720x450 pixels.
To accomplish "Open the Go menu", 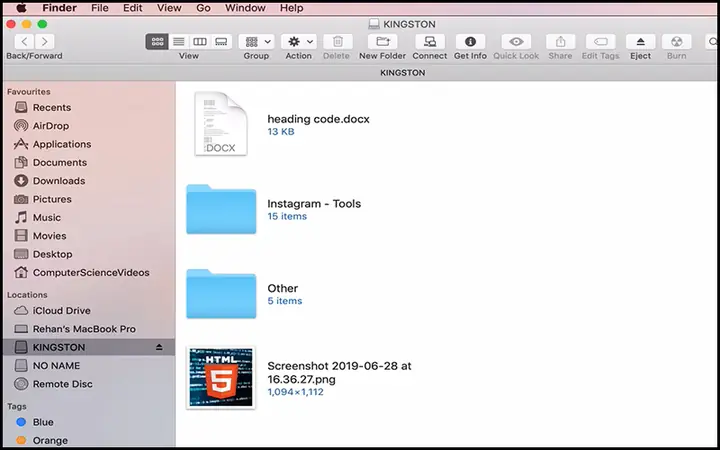I will click(203, 8).
